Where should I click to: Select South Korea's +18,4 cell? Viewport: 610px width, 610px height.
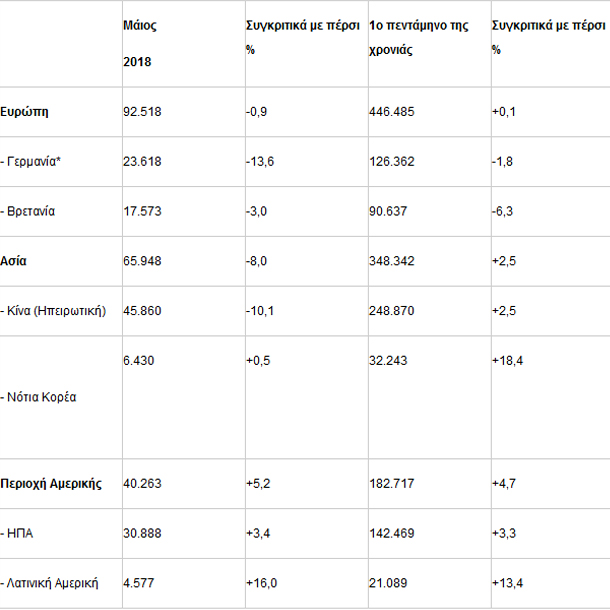click(x=508, y=360)
